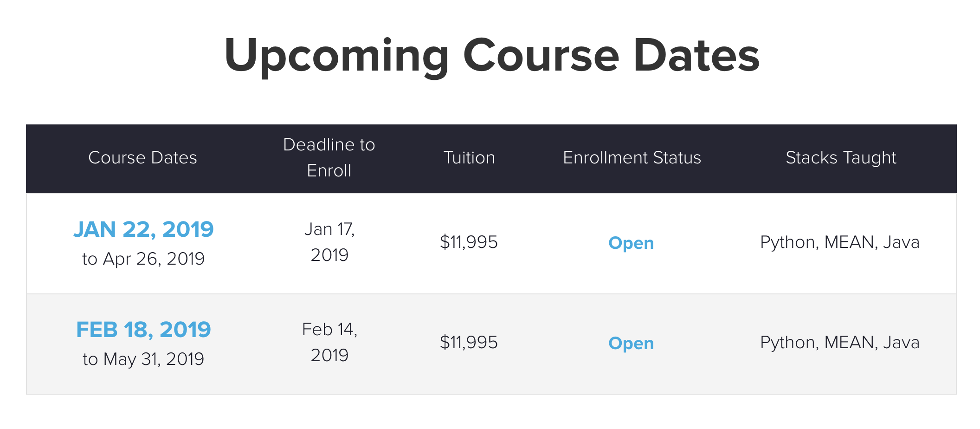Click the $11,995 tuition in first row

click(469, 242)
